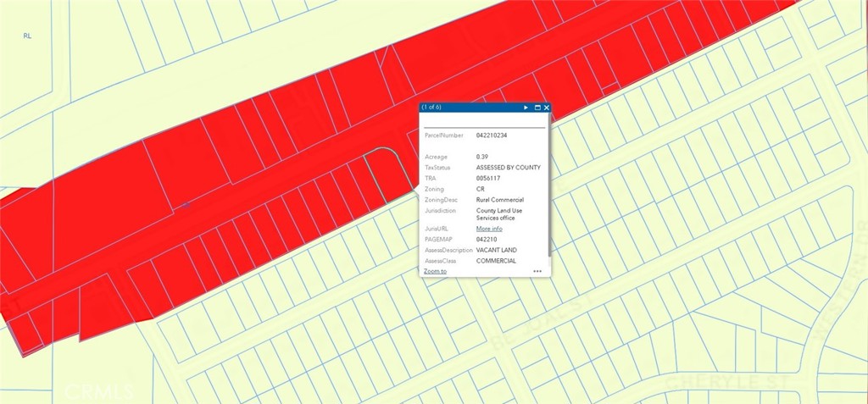
Task: Click the COMMERCIAL assess class value
Action: (496, 261)
